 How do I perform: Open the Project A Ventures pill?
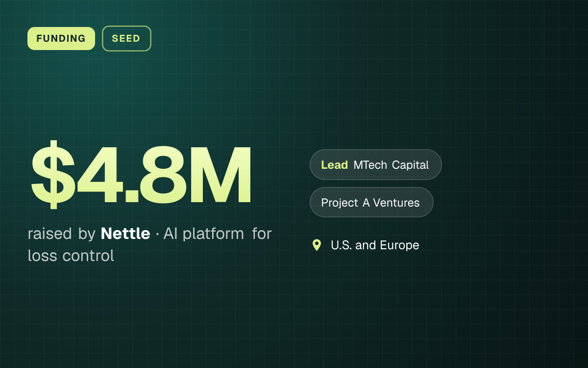[371, 202]
